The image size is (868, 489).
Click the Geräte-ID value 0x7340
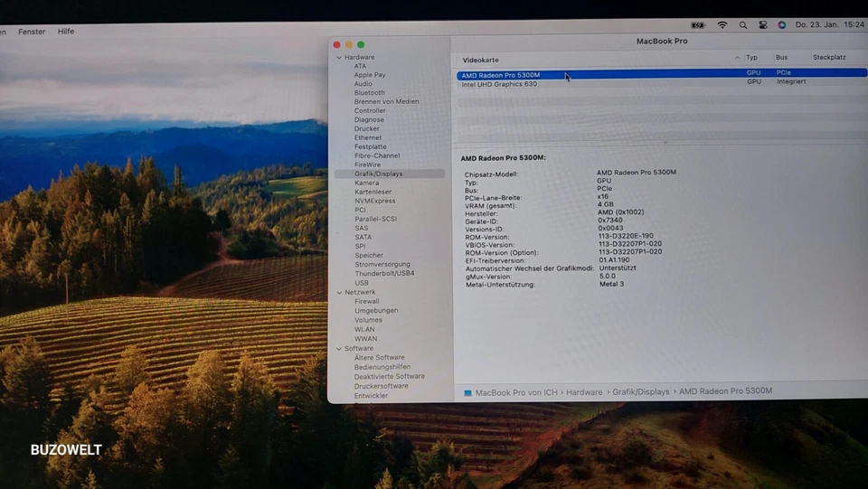pos(610,221)
